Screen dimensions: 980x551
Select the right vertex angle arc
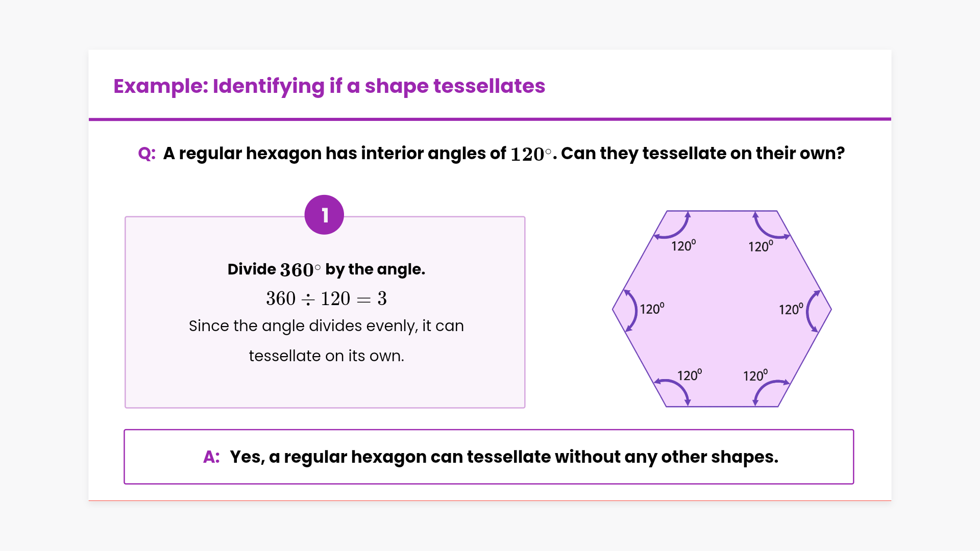click(x=811, y=310)
